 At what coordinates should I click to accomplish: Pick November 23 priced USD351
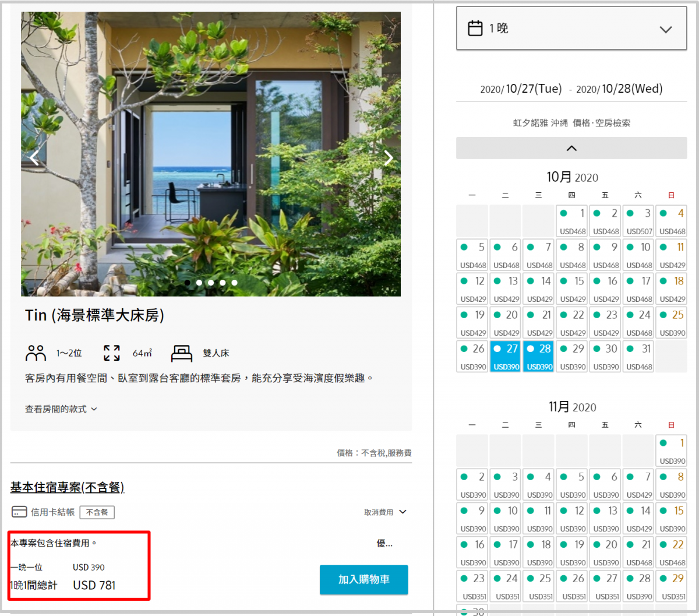[472, 586]
